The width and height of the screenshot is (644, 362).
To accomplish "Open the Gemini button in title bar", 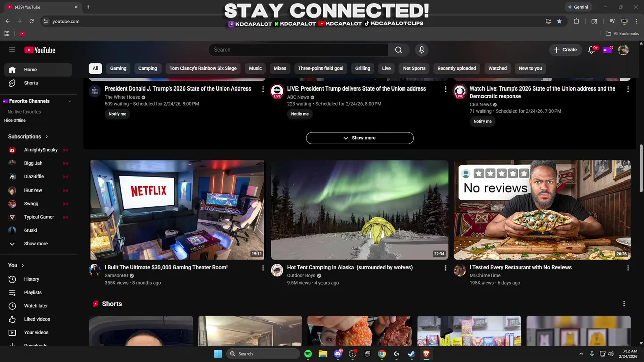I will 577,7.
